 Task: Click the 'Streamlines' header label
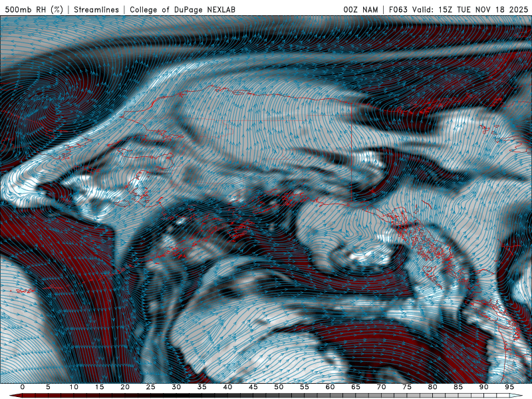[x=96, y=9]
